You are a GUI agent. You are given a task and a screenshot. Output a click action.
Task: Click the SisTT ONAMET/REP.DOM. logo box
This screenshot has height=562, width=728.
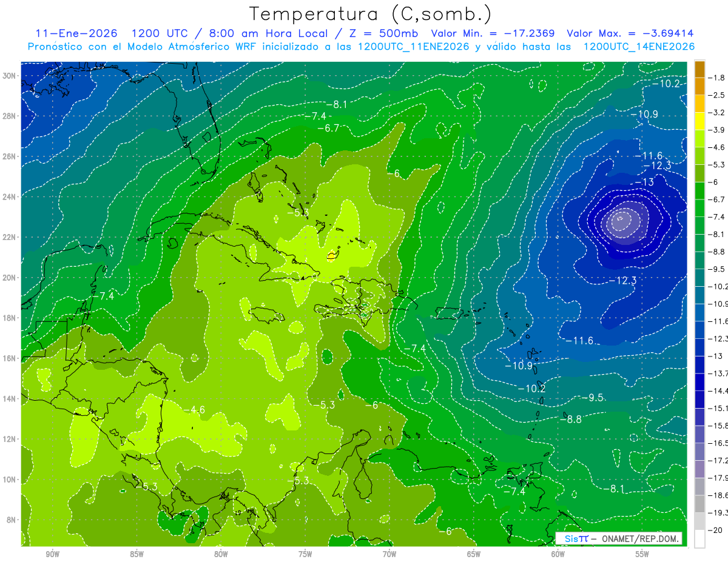pyautogui.click(x=618, y=538)
